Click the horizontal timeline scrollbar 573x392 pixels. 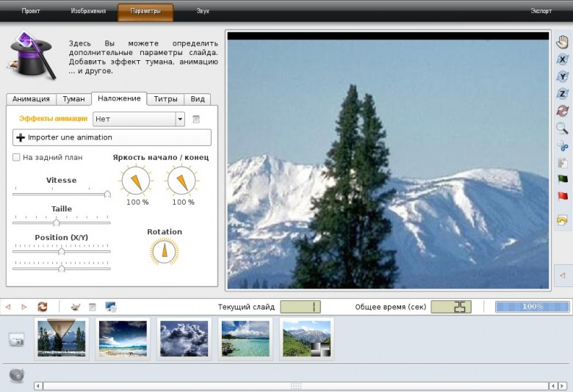tap(295, 386)
